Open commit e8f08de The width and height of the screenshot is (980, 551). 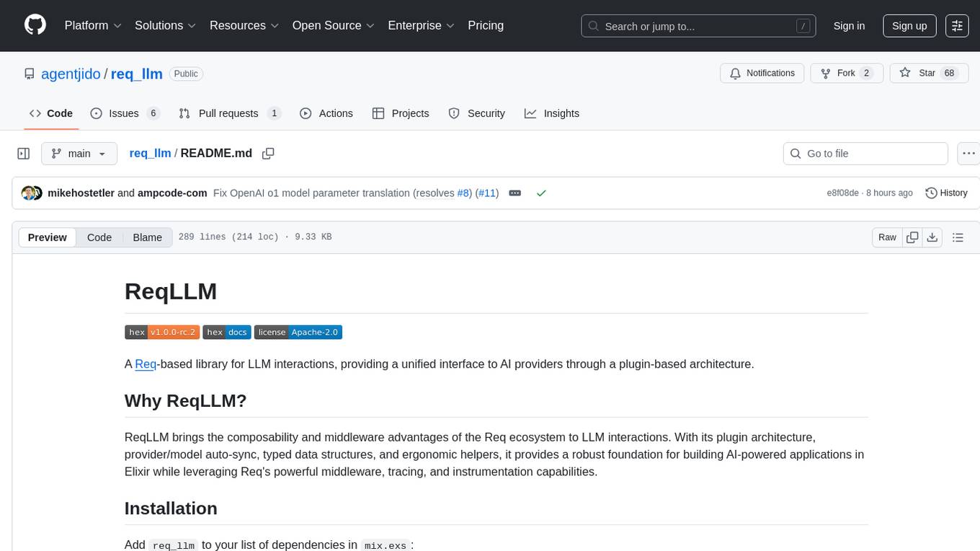coord(843,193)
